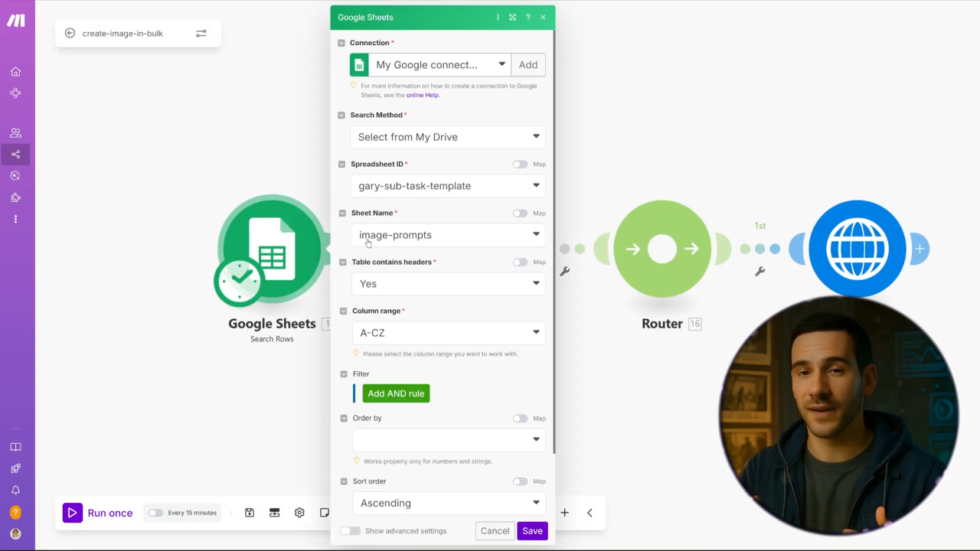Click the orange Help question mark icon
980x551 pixels.
(x=15, y=512)
